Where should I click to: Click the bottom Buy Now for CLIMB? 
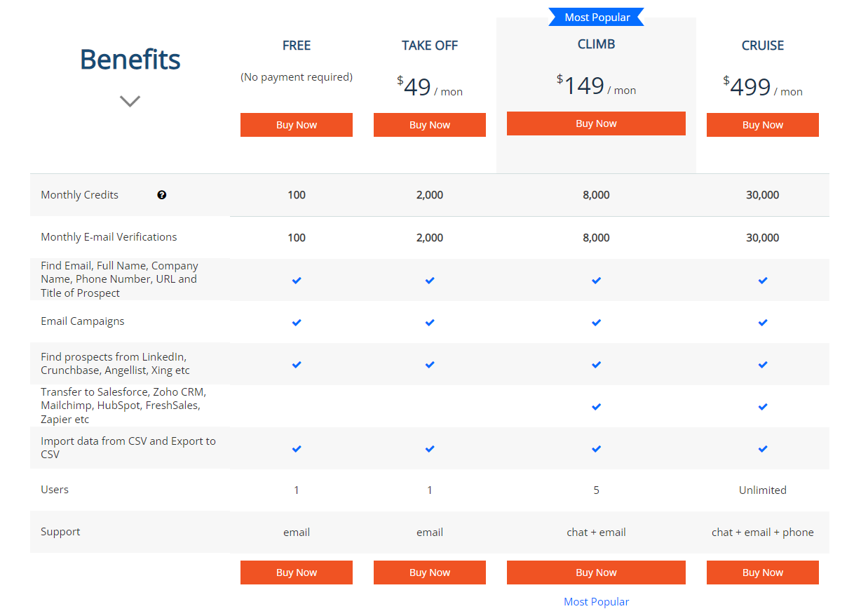(596, 572)
